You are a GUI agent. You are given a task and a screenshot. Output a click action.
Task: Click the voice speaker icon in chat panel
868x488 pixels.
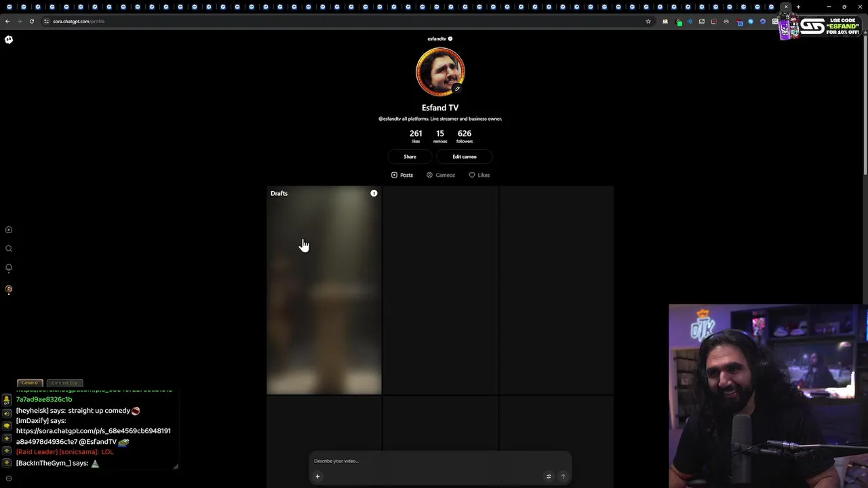pyautogui.click(x=7, y=413)
